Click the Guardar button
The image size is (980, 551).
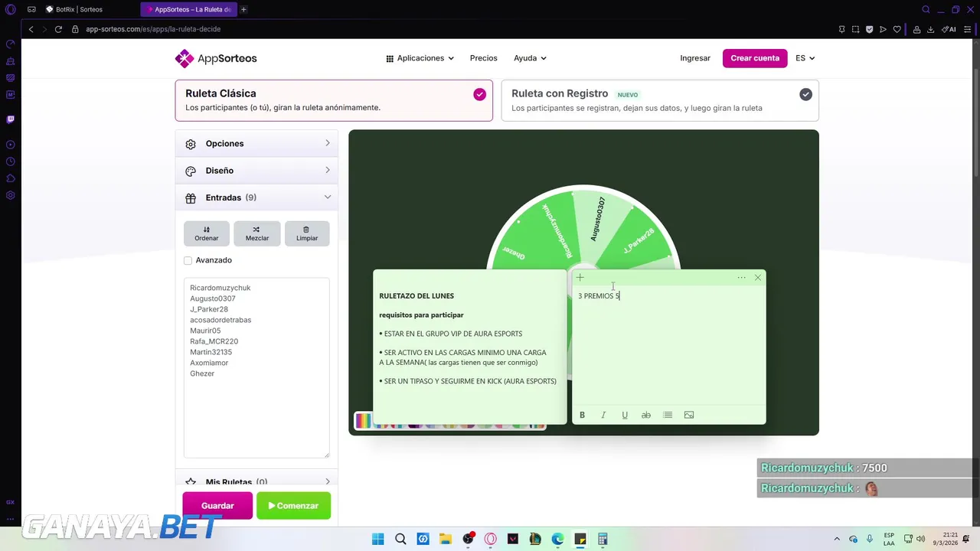[217, 506]
